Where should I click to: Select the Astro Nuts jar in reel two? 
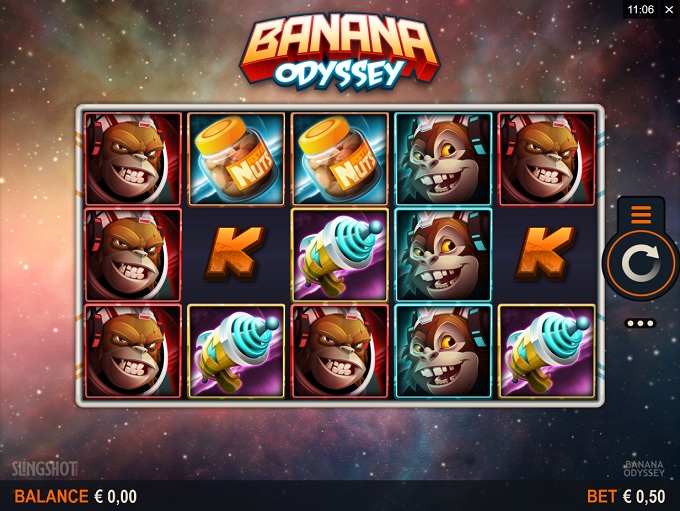(236, 159)
